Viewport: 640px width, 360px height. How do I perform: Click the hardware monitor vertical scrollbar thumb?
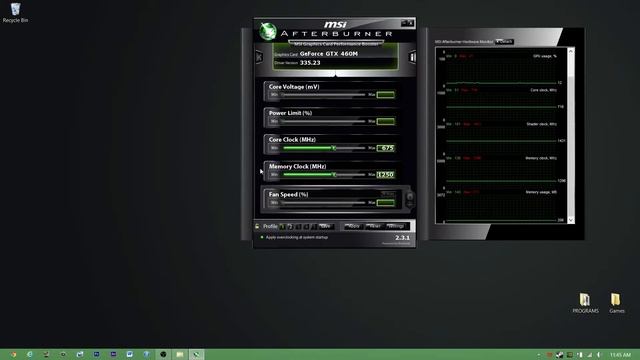pyautogui.click(x=571, y=67)
